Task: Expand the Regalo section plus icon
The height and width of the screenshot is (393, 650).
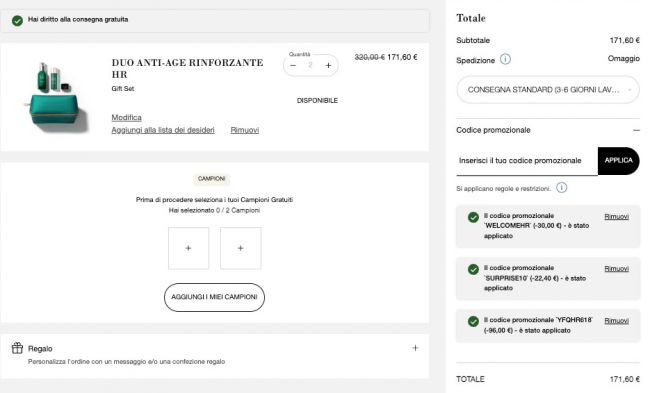Action: (x=415, y=348)
